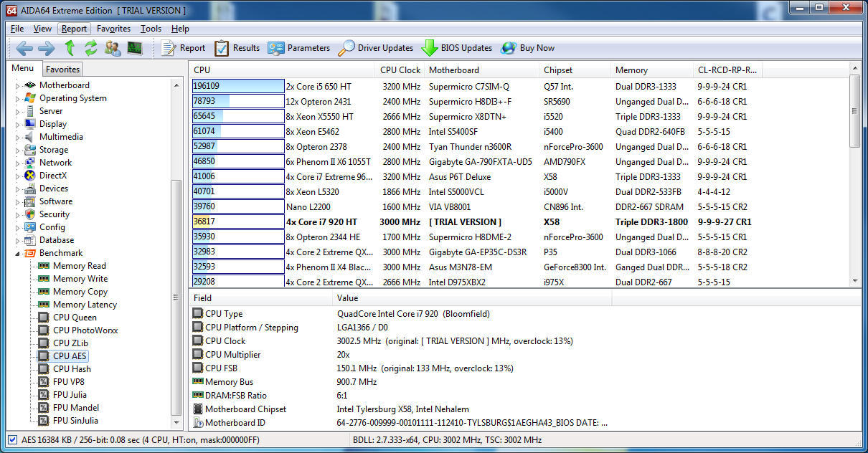Select the 12x Opteron 2431 result row
The width and height of the screenshot is (868, 453).
519,101
